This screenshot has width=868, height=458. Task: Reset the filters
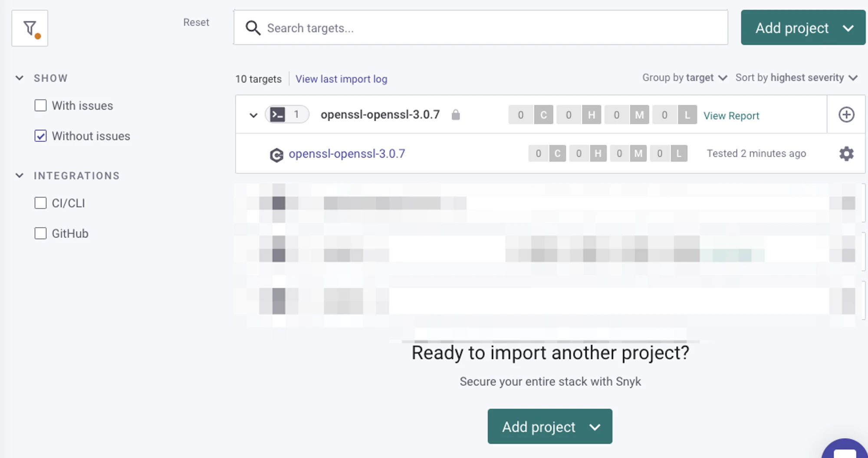196,23
